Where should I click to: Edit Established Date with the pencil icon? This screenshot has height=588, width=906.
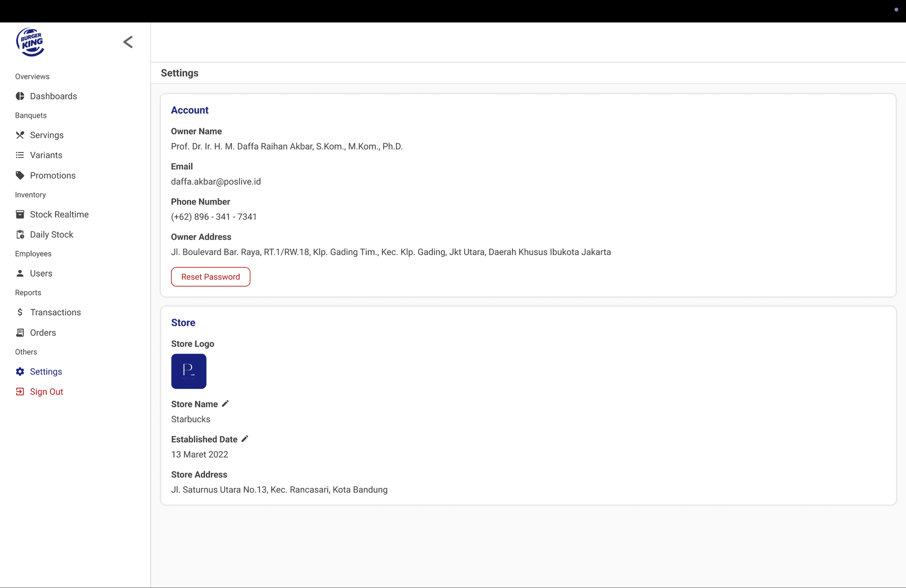coord(245,439)
